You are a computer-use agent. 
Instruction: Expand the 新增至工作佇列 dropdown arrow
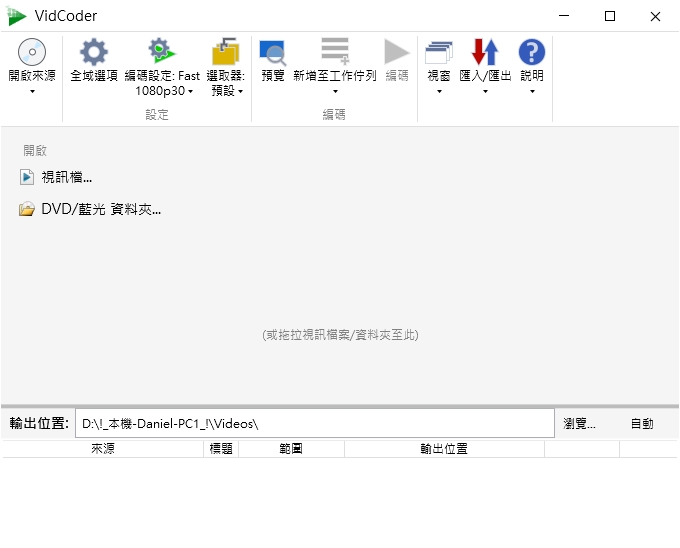pyautogui.click(x=335, y=91)
